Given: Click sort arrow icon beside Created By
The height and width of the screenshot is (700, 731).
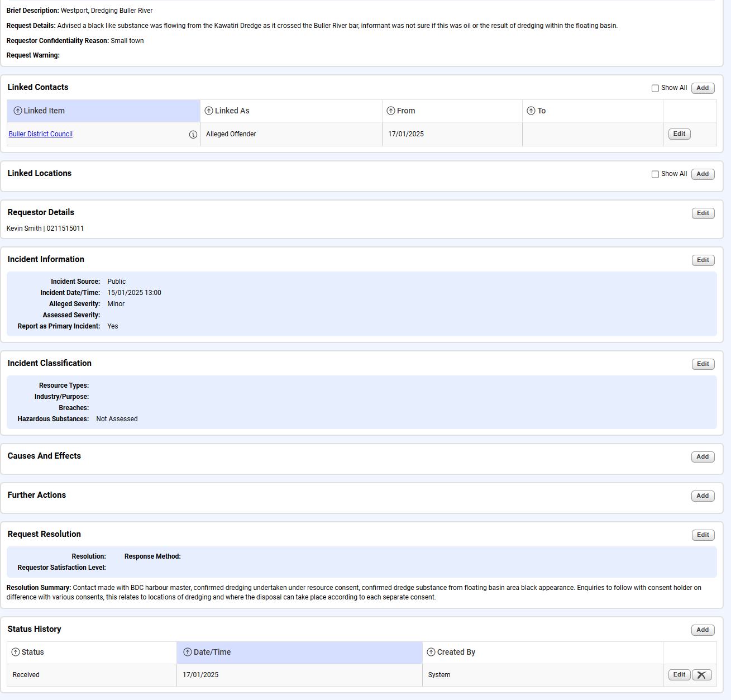Looking at the screenshot, I should (x=431, y=653).
